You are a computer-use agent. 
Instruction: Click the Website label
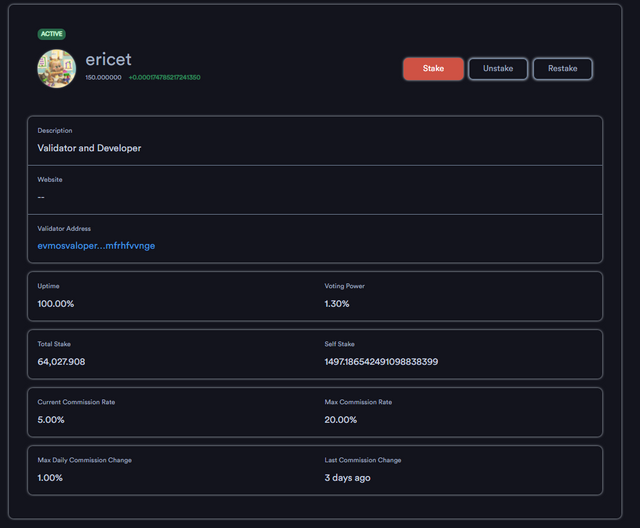coord(50,180)
